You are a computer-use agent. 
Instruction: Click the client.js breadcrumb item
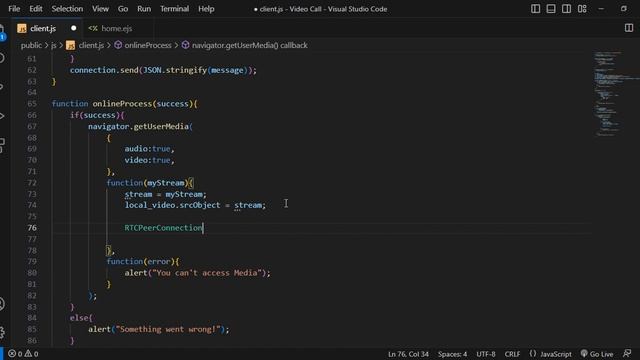coord(85,45)
